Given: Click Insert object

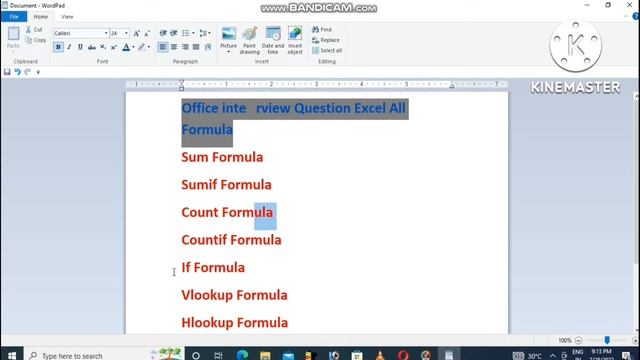Looking at the screenshot, I should tap(295, 40).
